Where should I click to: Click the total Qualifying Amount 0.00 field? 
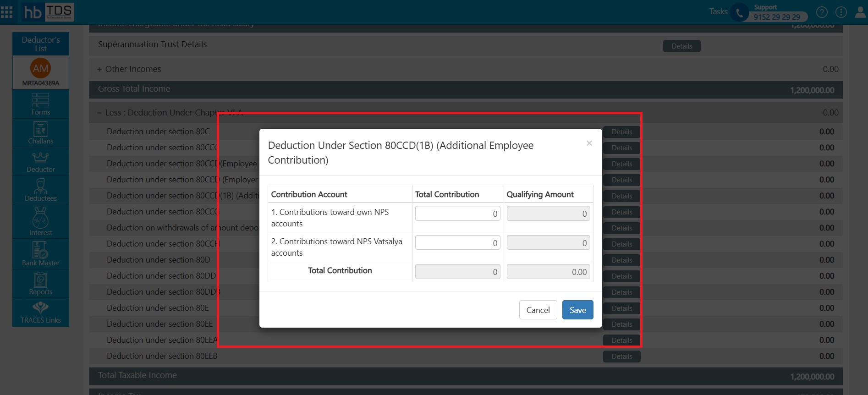pos(548,272)
